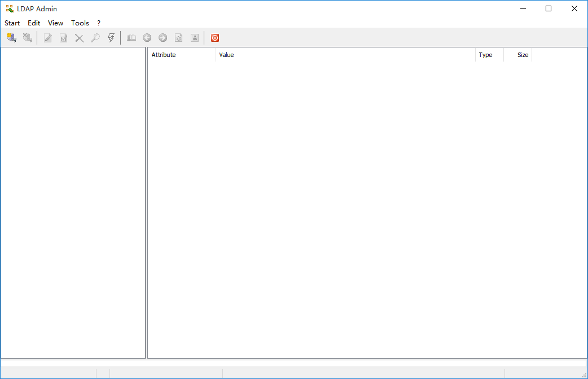Click the resize grip in status bar

pyautogui.click(x=584, y=375)
